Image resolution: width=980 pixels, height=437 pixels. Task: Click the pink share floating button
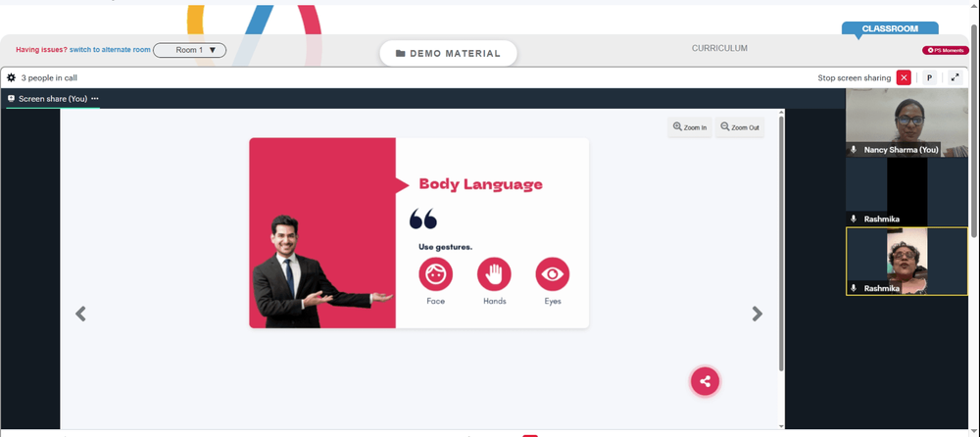tap(705, 381)
